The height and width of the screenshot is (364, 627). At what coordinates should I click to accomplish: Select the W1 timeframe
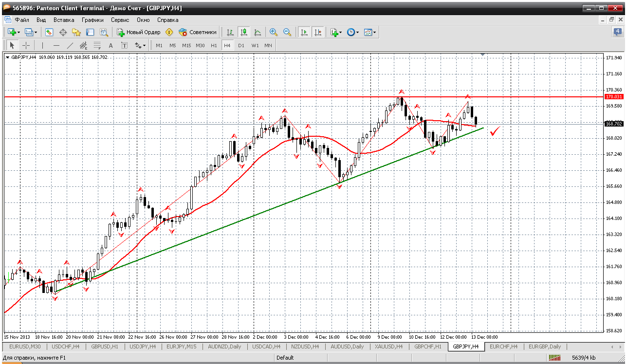coord(255,45)
